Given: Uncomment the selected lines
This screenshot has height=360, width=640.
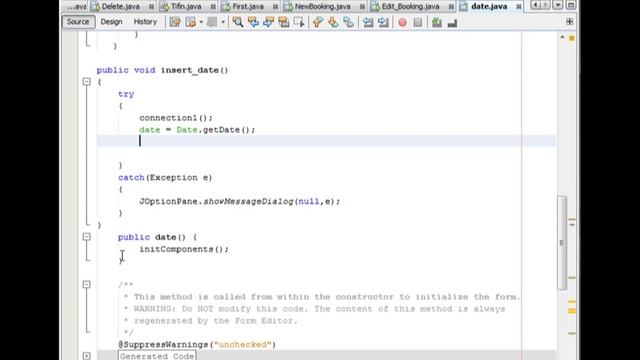Looking at the screenshot, I should 452,22.
